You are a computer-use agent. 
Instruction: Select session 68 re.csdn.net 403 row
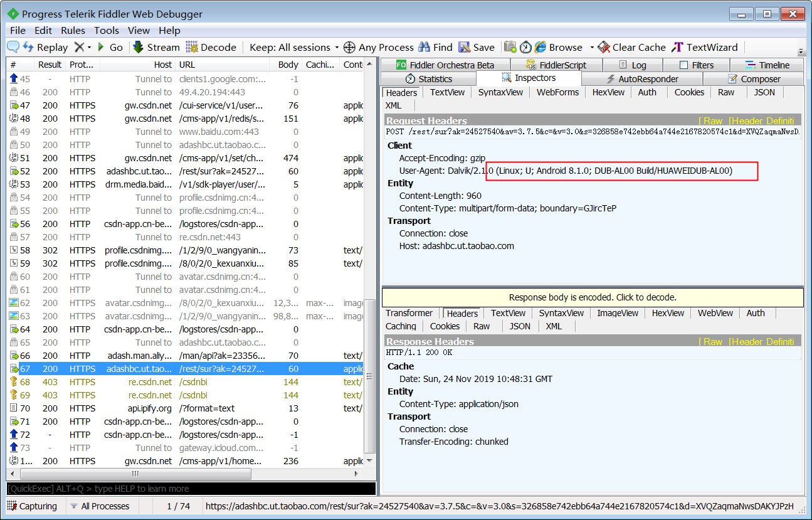pyautogui.click(x=185, y=382)
